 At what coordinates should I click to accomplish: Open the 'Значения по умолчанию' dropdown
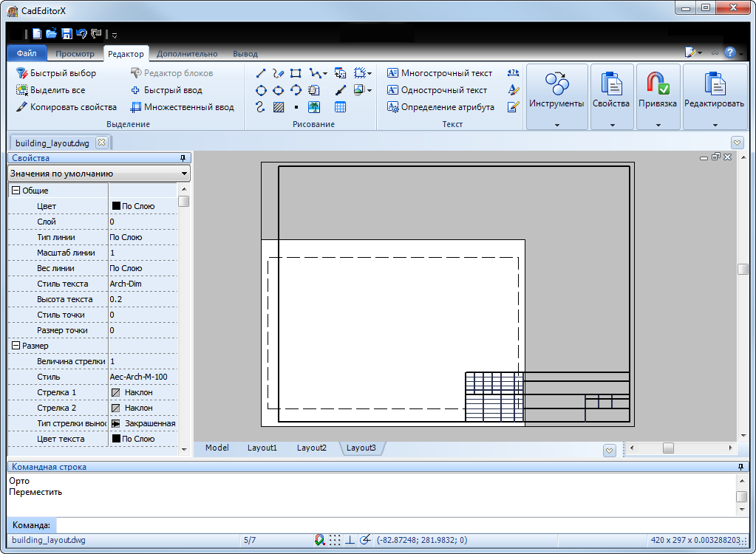click(99, 174)
